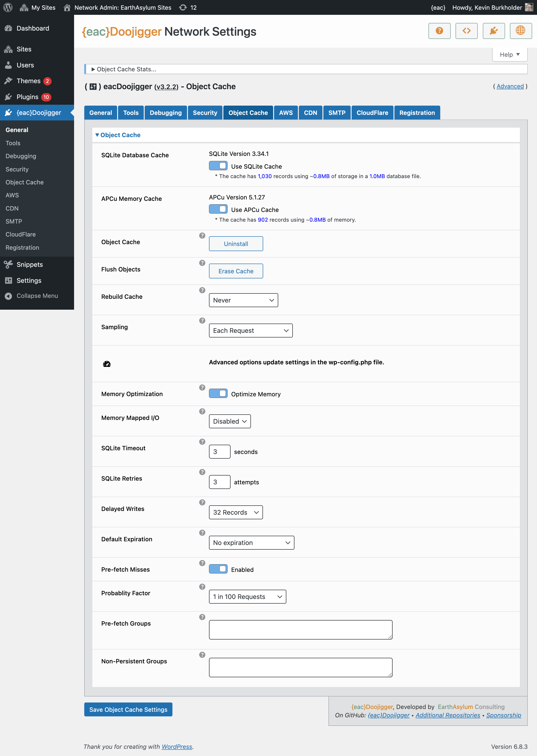Screen dimensions: 537x756
Task: Switch to the CloudFlare tab
Action: coord(372,113)
